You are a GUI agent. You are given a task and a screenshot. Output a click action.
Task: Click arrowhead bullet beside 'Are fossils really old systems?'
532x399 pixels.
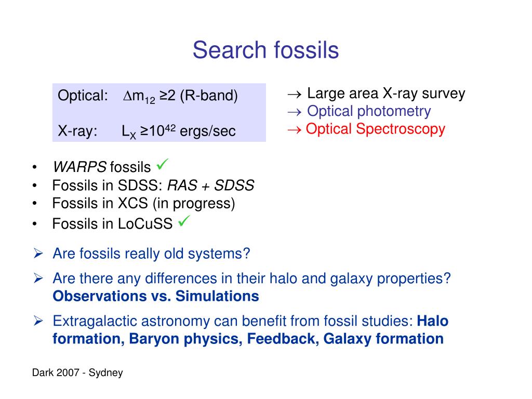(38, 254)
